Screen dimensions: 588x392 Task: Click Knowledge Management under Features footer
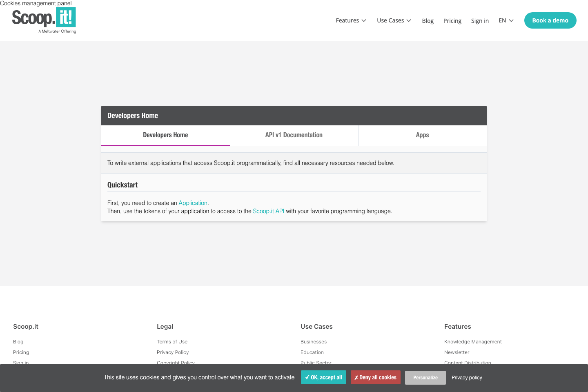(472, 341)
